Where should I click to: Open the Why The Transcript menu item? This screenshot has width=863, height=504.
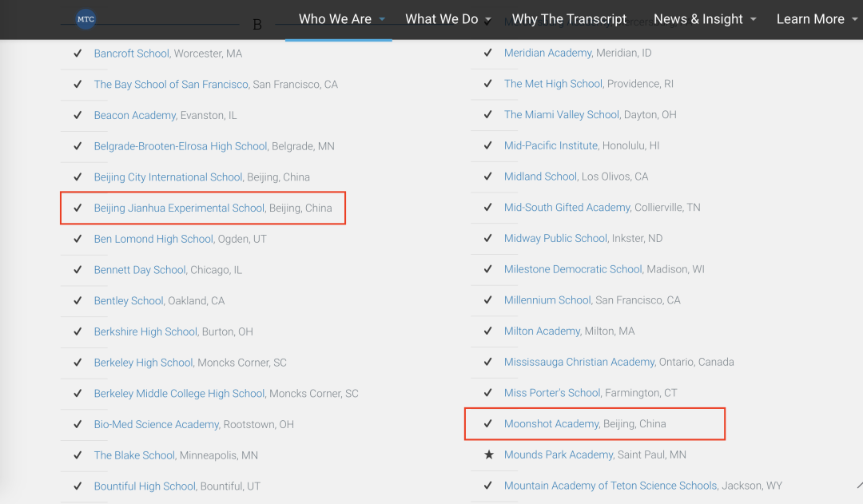click(x=569, y=19)
